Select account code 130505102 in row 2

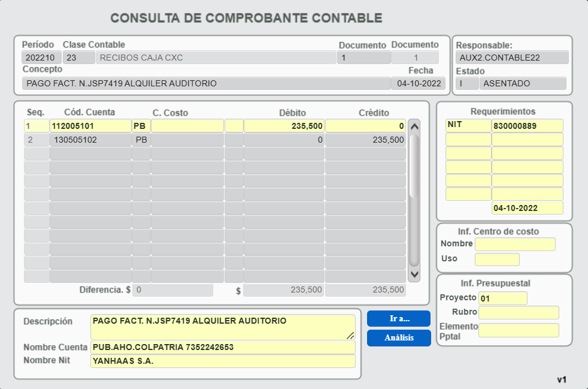click(90, 140)
